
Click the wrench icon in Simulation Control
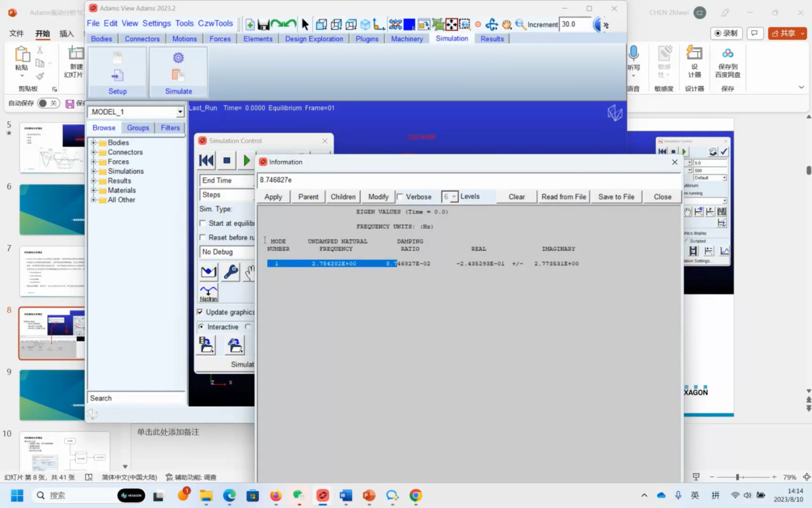tap(231, 272)
